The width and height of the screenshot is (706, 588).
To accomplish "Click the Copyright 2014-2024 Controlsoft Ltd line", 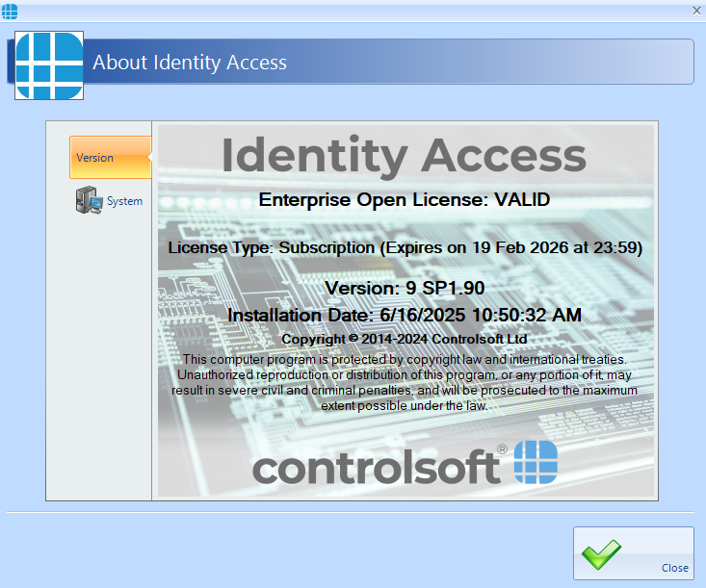I will coord(405,339).
